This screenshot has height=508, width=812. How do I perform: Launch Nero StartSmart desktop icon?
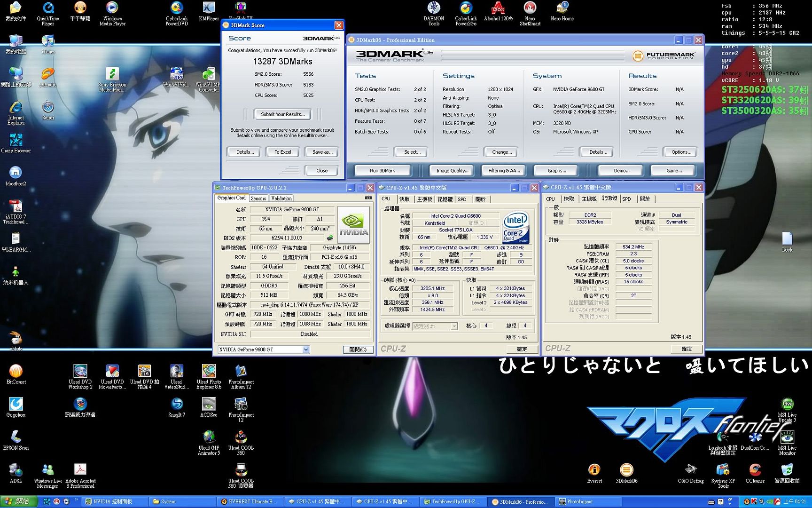[x=530, y=13]
